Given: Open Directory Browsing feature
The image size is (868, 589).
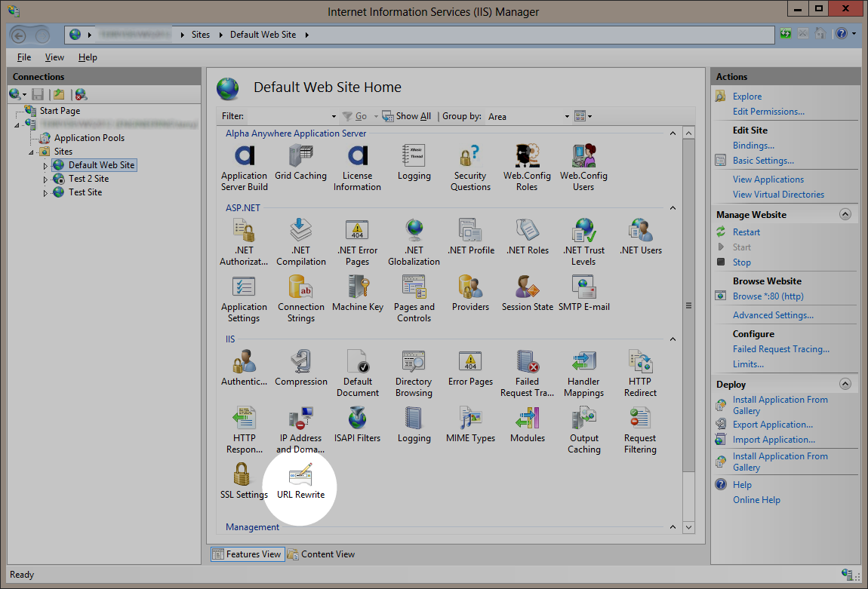Looking at the screenshot, I should (414, 373).
